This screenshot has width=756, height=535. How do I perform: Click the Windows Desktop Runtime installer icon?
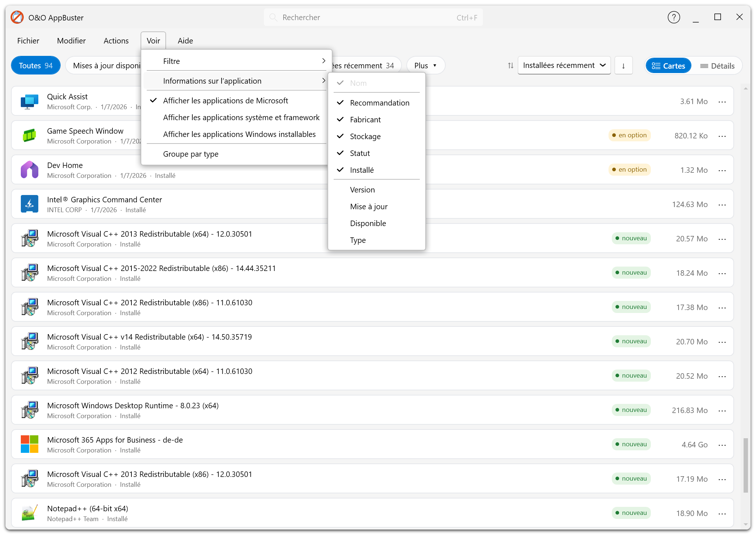tap(30, 410)
